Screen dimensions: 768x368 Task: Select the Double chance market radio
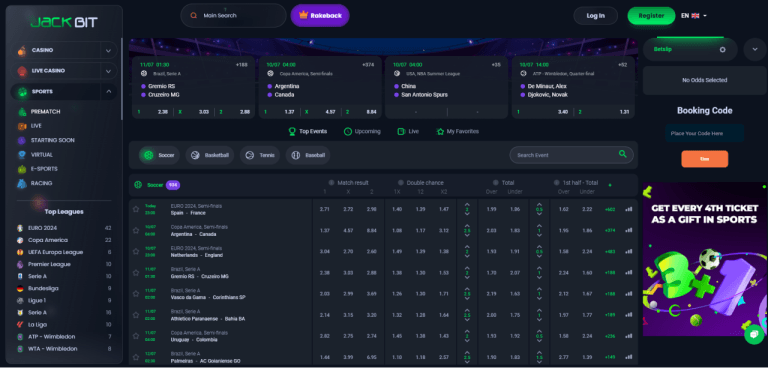point(401,182)
